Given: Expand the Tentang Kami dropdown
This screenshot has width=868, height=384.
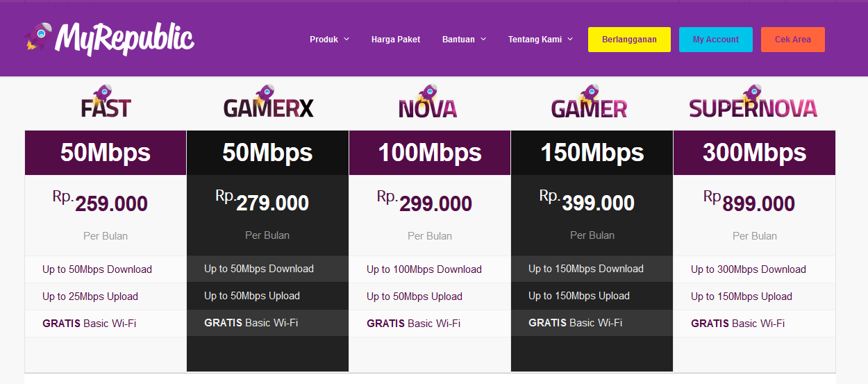Looking at the screenshot, I should (x=540, y=40).
